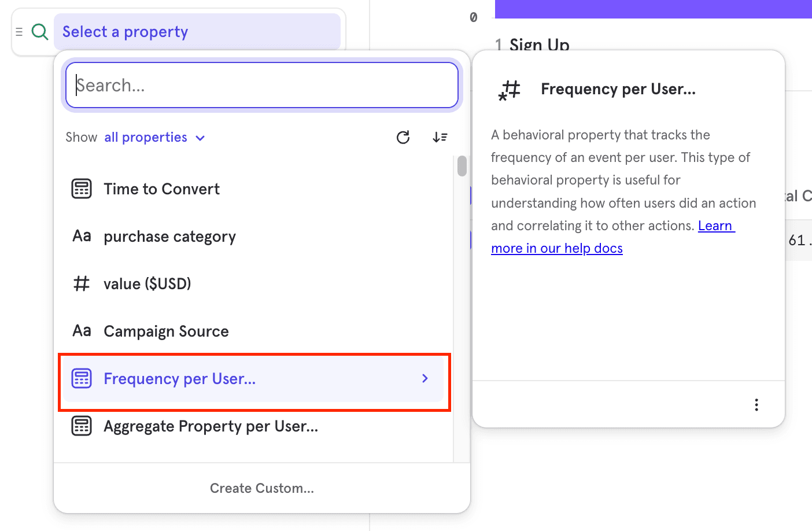Click the hamburger lines icon beside the magnifier
812x531 pixels.
[19, 32]
